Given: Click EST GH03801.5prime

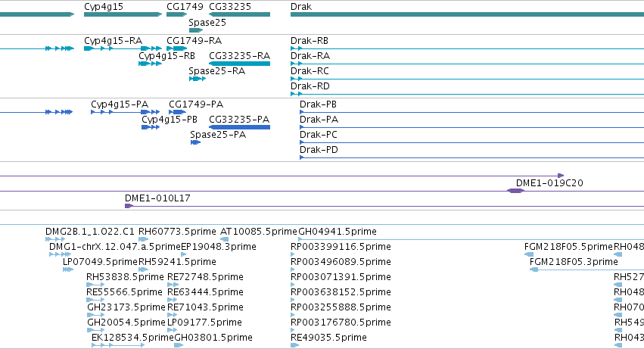Looking at the screenshot, I should [x=213, y=338].
